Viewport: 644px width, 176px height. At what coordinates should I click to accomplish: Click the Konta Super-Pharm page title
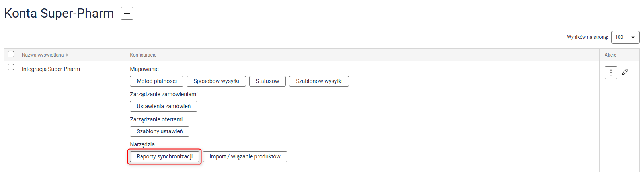tap(59, 13)
